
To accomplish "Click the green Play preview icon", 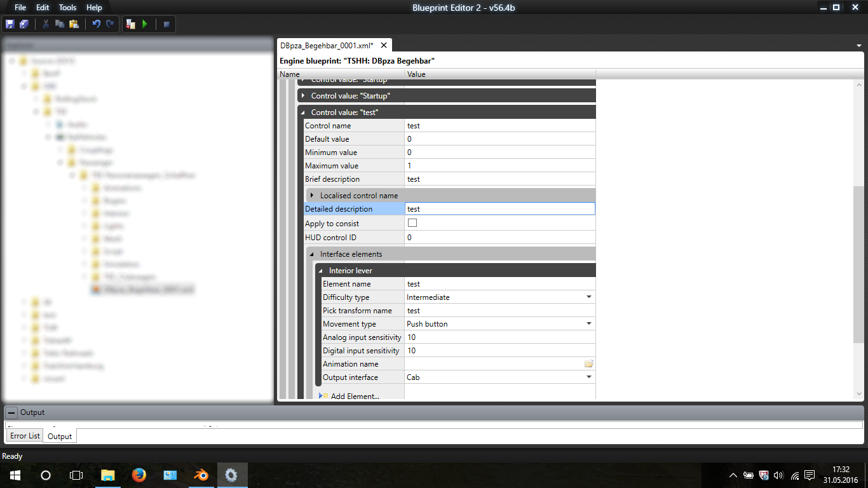I will [145, 24].
